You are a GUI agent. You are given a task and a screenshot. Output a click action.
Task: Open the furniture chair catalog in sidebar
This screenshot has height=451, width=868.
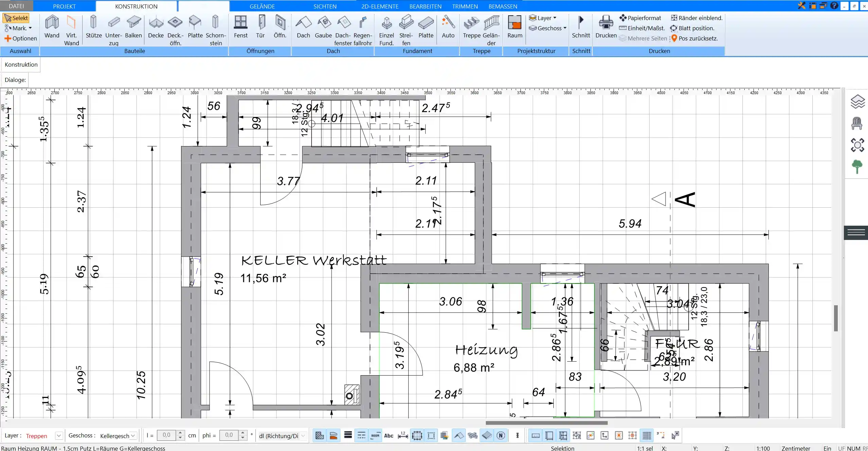click(x=857, y=123)
